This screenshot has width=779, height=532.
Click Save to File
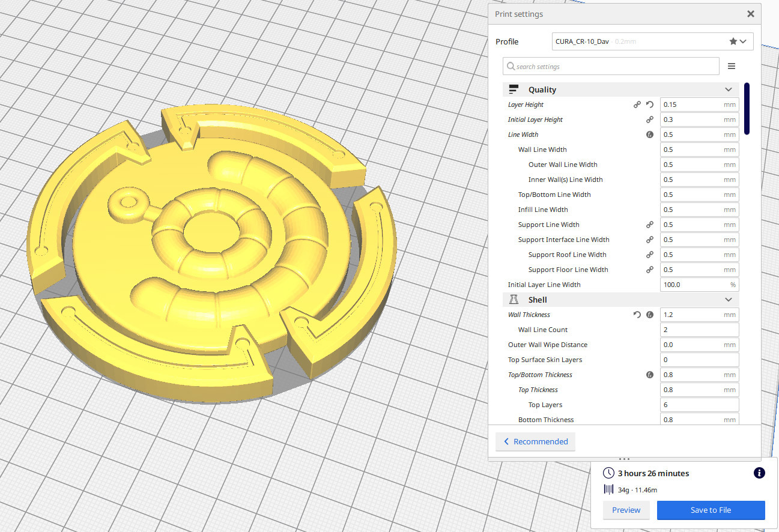(711, 510)
